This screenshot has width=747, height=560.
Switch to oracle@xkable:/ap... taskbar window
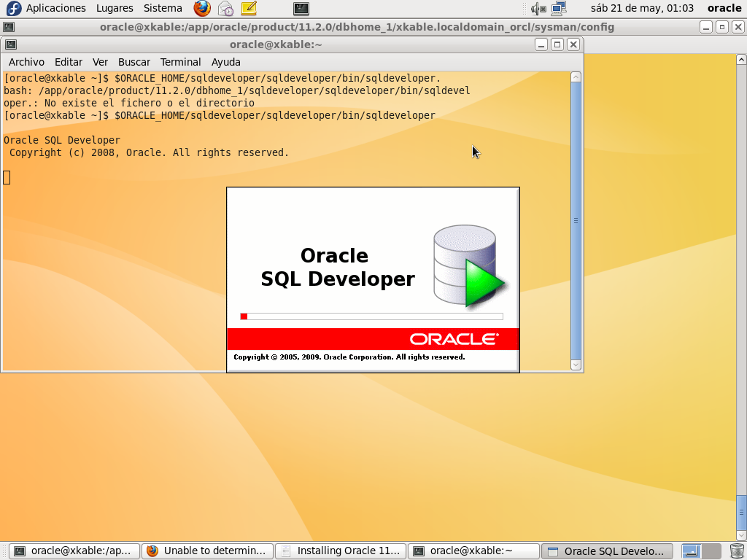[74, 551]
